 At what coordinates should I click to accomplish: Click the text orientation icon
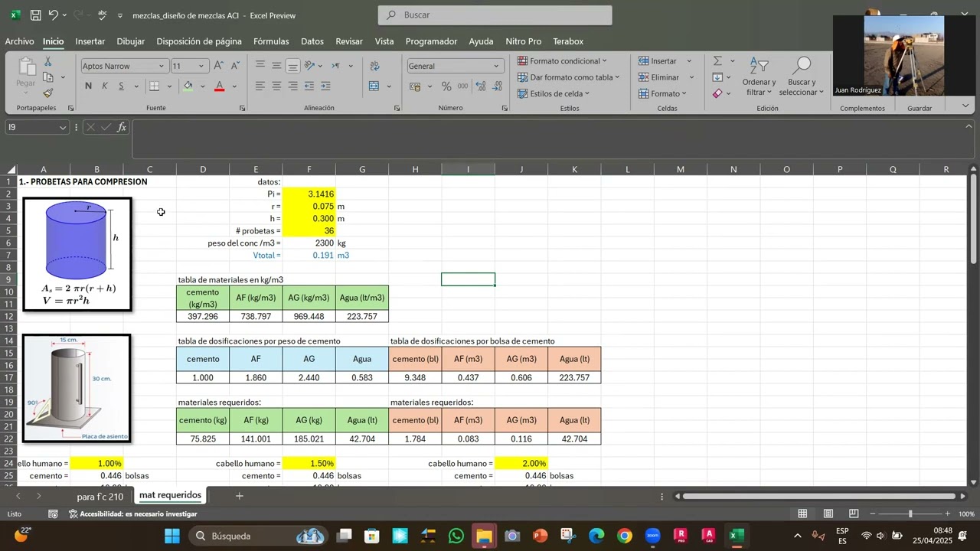[x=309, y=66]
